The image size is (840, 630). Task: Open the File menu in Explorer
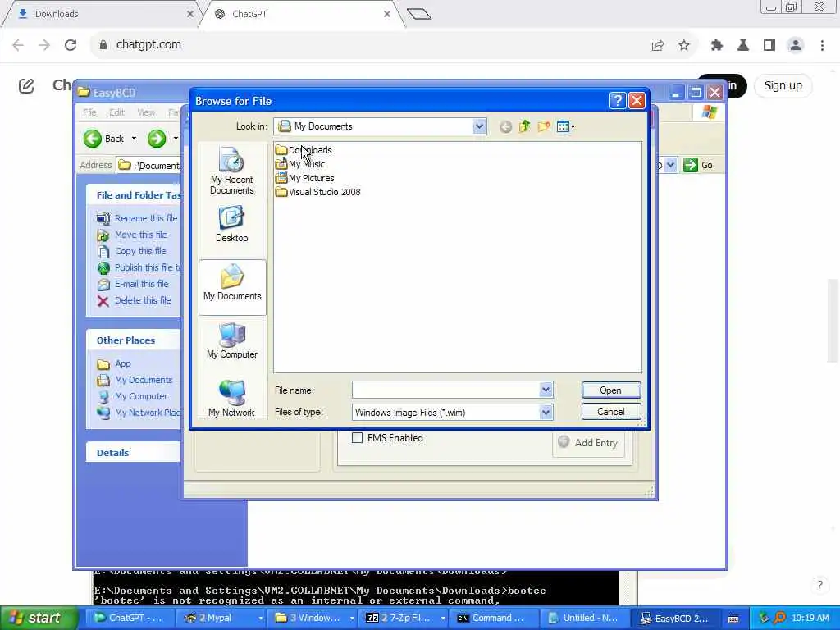pos(89,112)
